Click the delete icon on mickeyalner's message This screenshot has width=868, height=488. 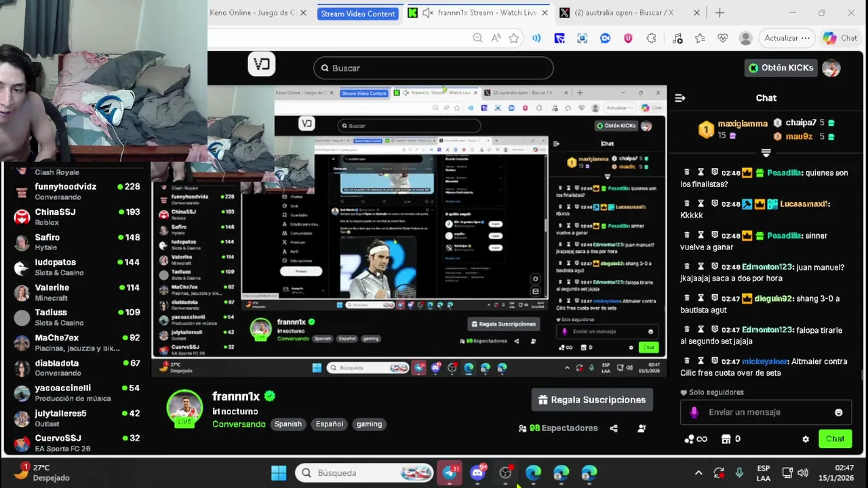pyautogui.click(x=686, y=361)
